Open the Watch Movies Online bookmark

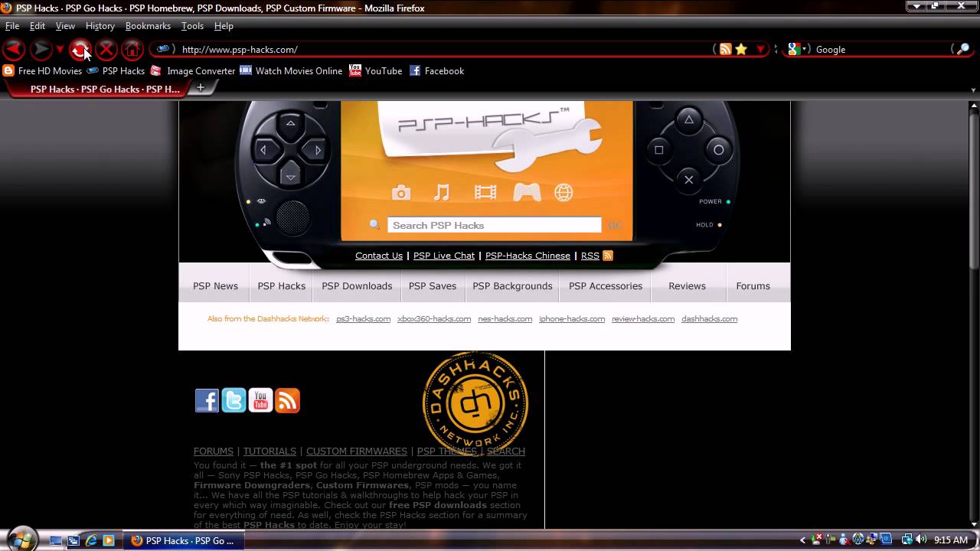pyautogui.click(x=291, y=70)
